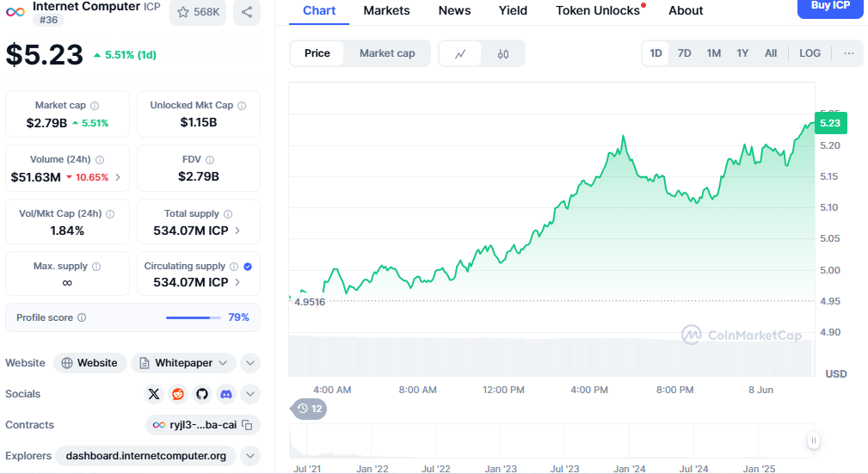Show Profile score info tooltip

pyautogui.click(x=82, y=317)
